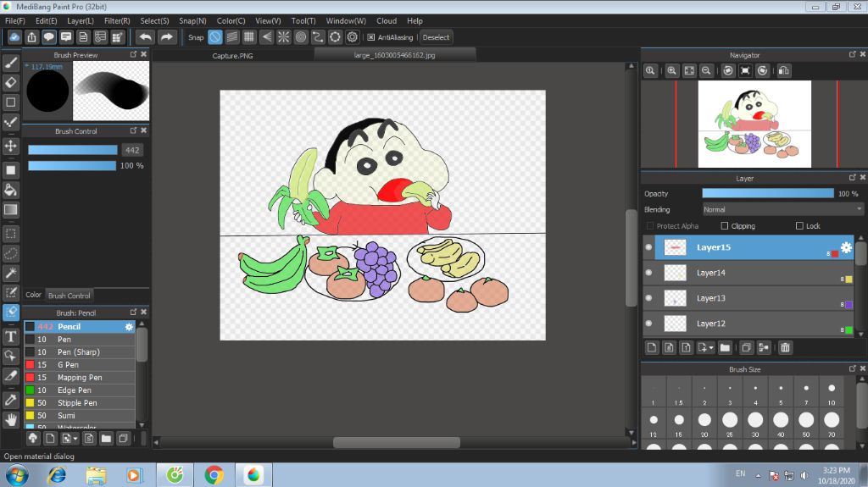Click canvas horizontal scrollbar
This screenshot has width=868, height=487.
pos(397,443)
